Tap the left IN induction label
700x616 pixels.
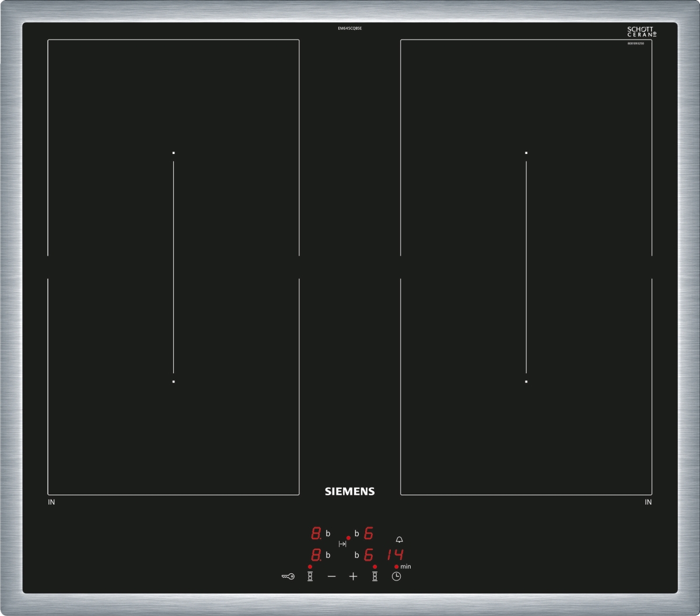pos(51,502)
